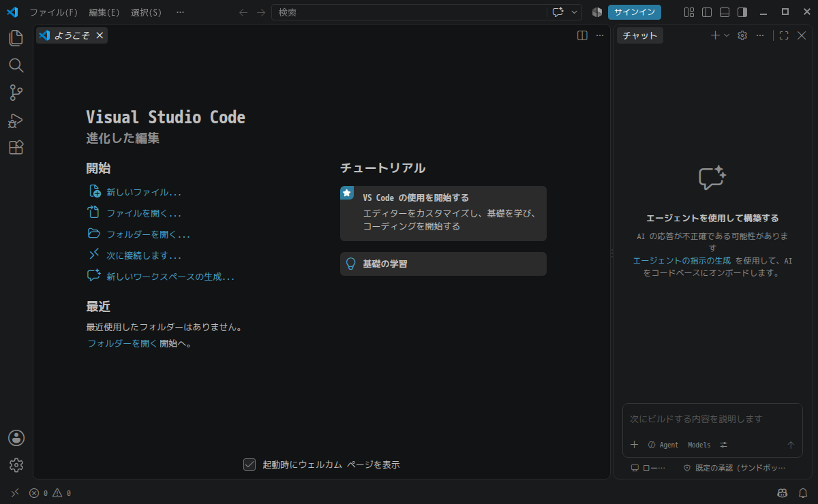Click フォルダーを開く... in 開始 list
Image resolution: width=818 pixels, height=504 pixels.
pos(148,234)
